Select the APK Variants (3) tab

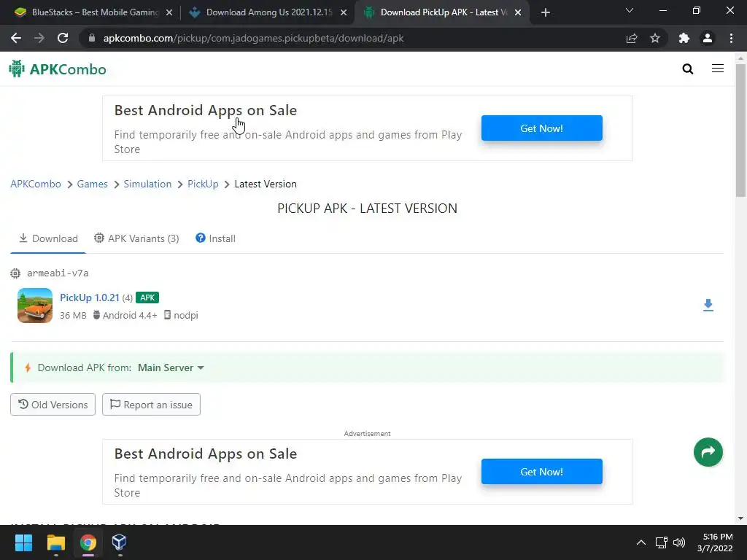click(136, 238)
